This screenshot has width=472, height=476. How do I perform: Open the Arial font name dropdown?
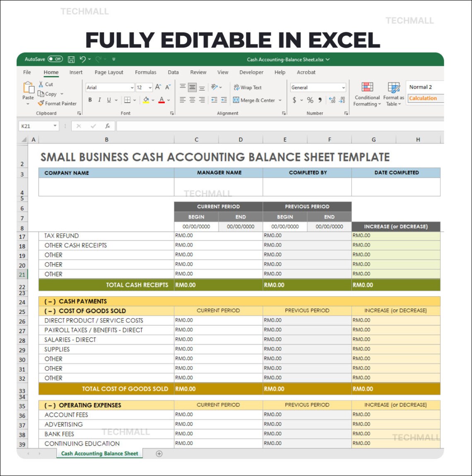tap(132, 87)
